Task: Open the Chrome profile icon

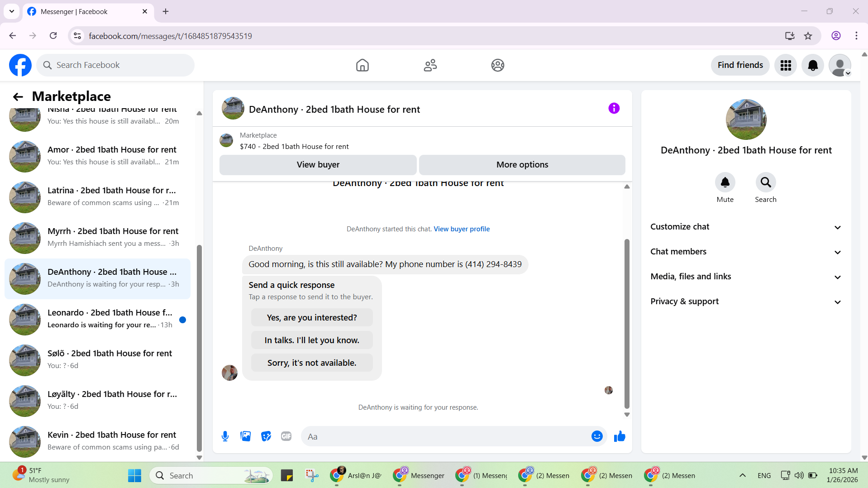Action: point(836,36)
